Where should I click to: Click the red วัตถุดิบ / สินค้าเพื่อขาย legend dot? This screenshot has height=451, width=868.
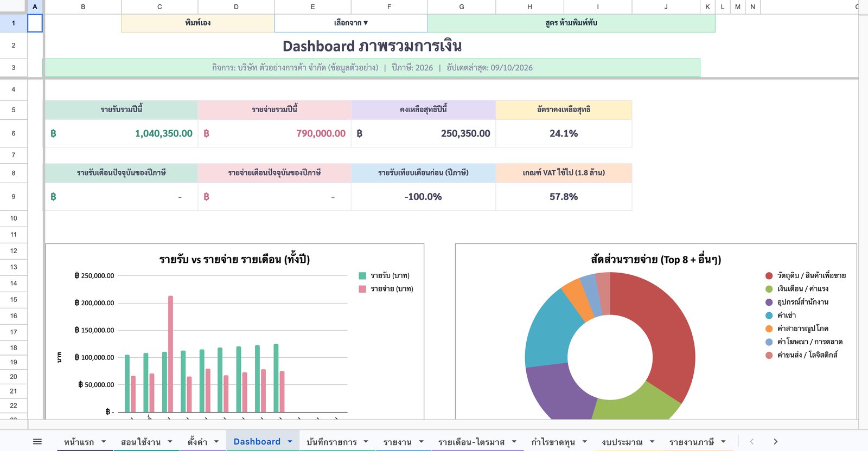click(769, 276)
